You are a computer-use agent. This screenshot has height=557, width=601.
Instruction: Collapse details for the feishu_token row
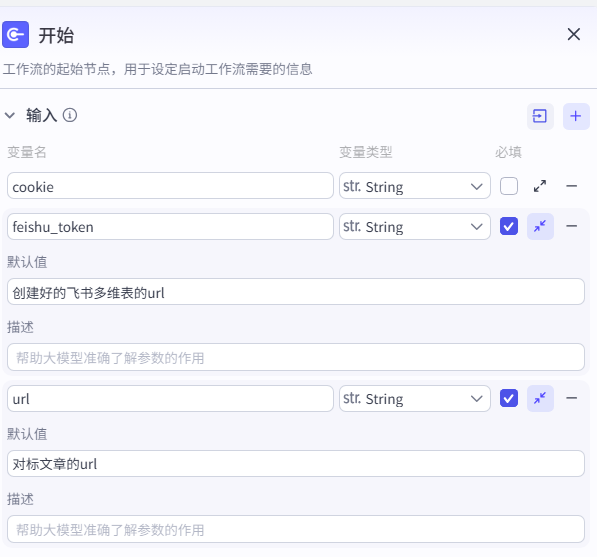pos(540,226)
